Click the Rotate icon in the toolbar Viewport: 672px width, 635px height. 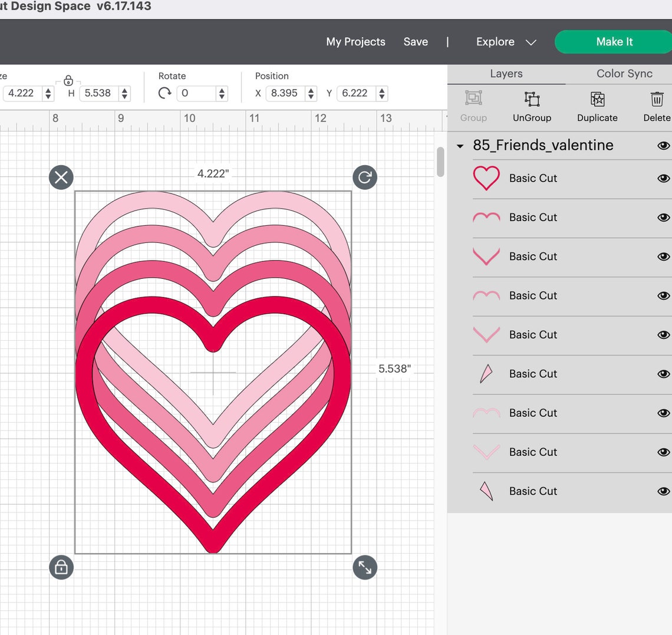click(164, 93)
